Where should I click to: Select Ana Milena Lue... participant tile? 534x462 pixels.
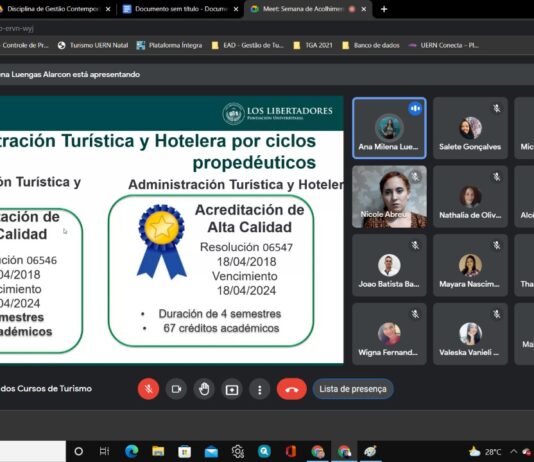[x=389, y=128]
